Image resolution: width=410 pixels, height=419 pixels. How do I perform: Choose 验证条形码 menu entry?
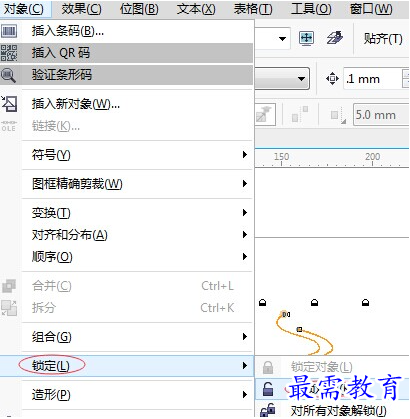point(127,75)
